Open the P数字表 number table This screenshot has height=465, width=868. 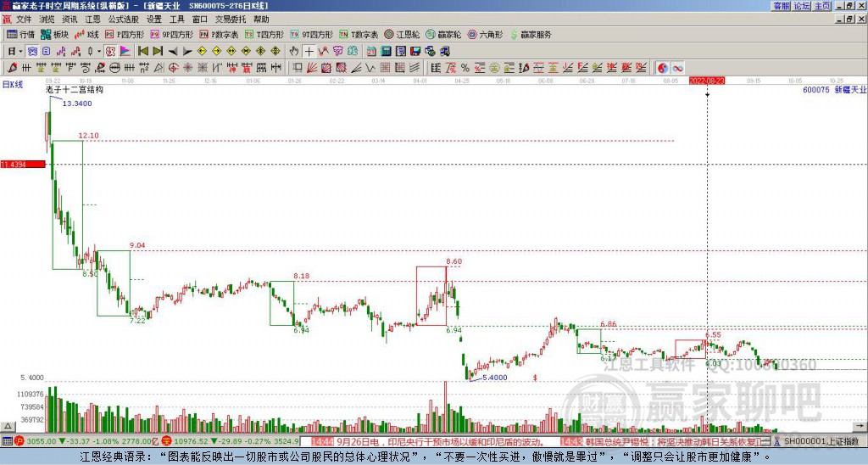pos(219,34)
